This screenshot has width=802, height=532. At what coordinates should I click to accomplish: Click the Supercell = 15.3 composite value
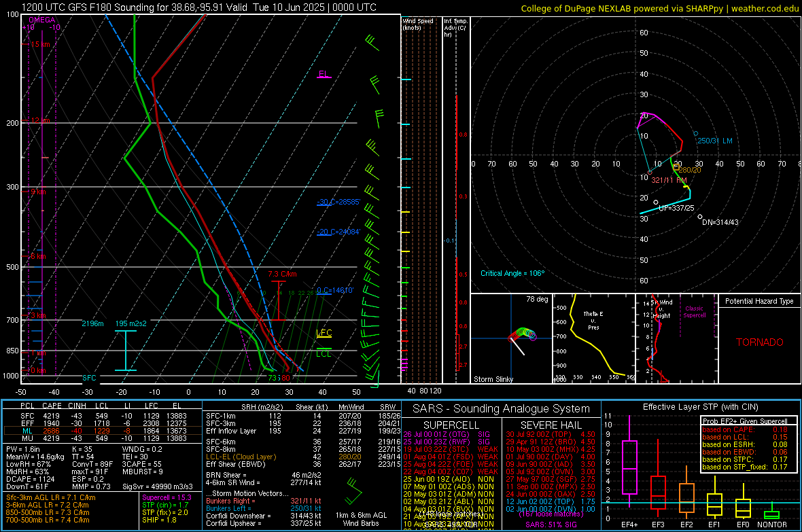pyautogui.click(x=167, y=497)
